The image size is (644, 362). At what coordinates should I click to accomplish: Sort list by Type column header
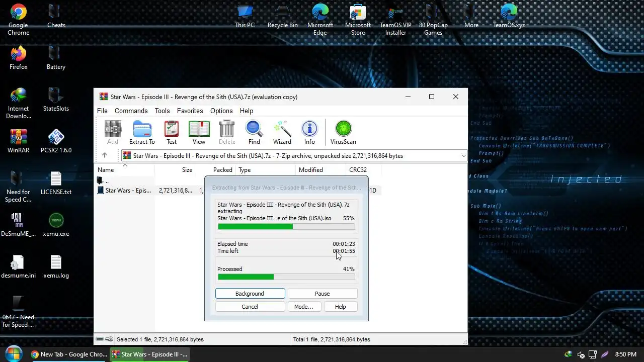point(266,170)
